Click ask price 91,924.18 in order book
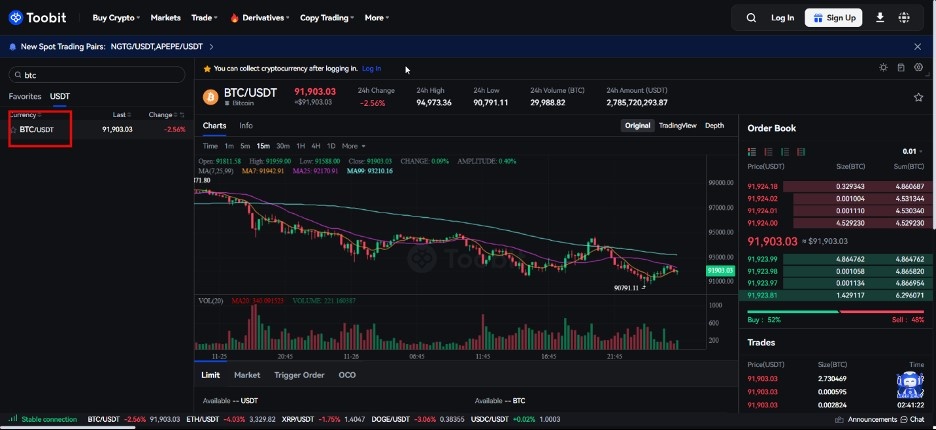This screenshot has height=430, width=936. click(x=760, y=187)
